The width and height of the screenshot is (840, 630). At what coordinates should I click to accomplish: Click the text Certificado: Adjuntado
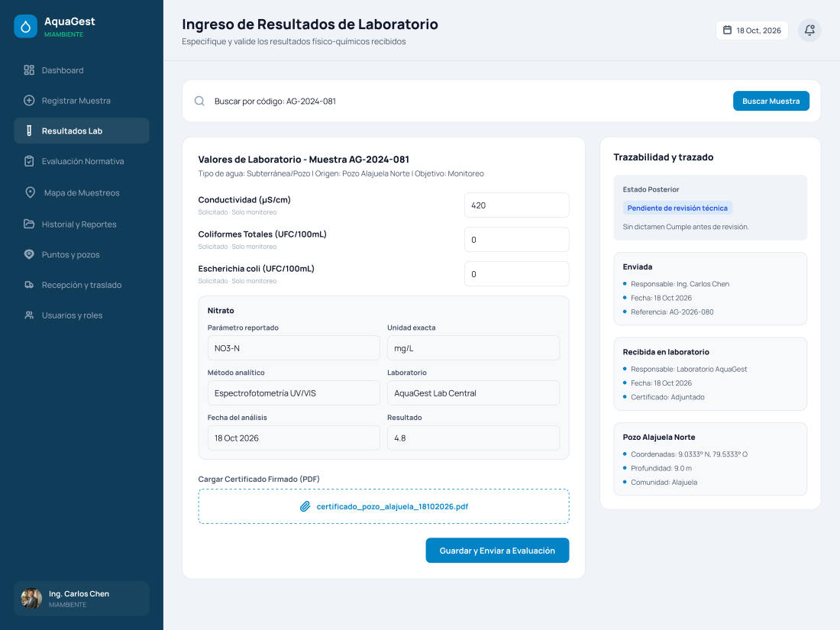667,397
